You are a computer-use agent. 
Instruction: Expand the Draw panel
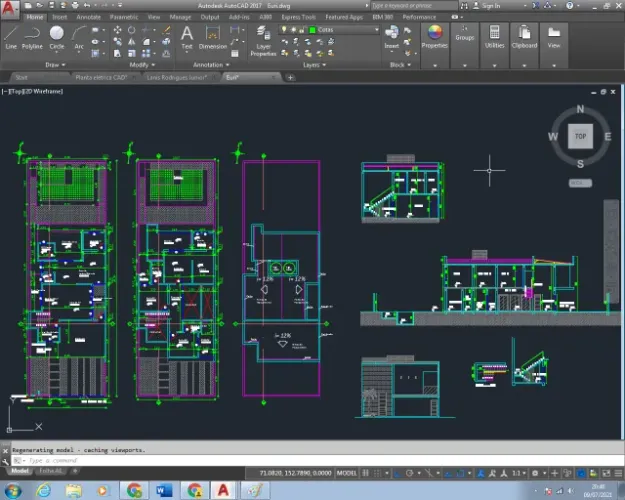(x=55, y=65)
